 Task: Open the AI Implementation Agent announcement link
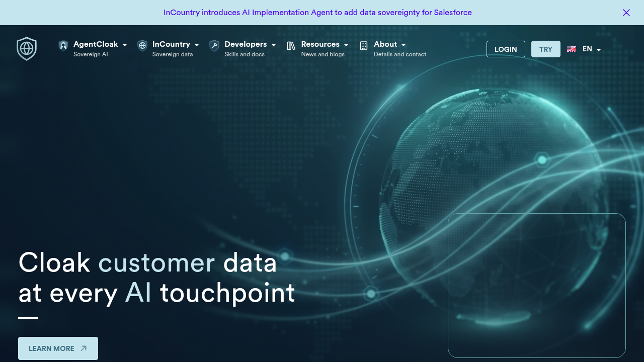(317, 13)
